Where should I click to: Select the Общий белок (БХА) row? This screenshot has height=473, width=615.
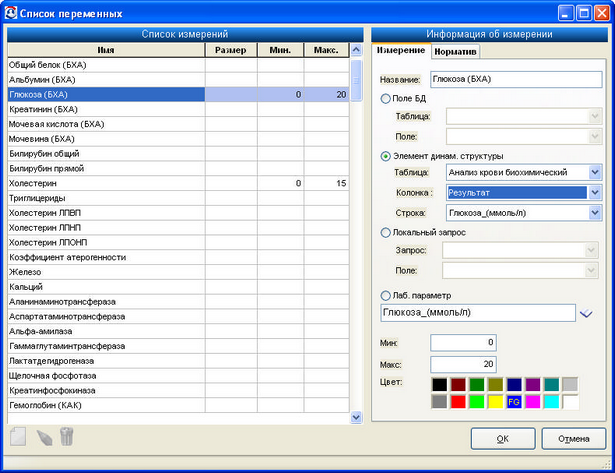178,65
